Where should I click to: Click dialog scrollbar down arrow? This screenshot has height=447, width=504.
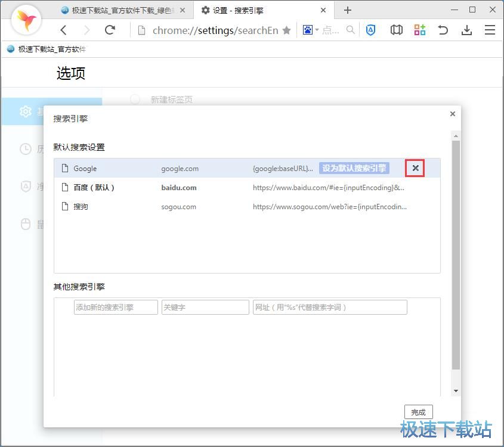pos(456,391)
